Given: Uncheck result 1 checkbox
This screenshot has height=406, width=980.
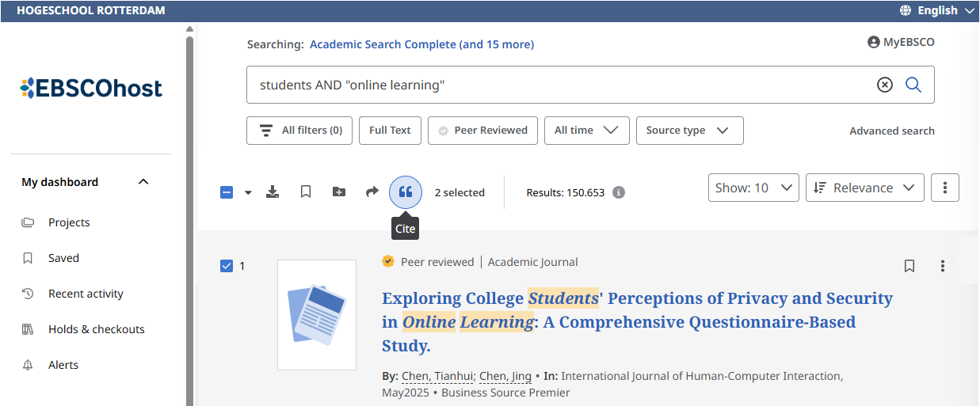Looking at the screenshot, I should [227, 266].
